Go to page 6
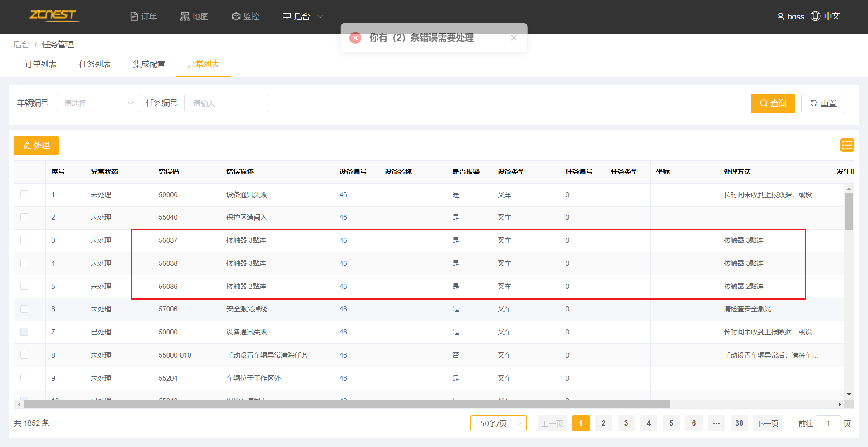Image resolution: width=868 pixels, height=447 pixels. (694, 423)
